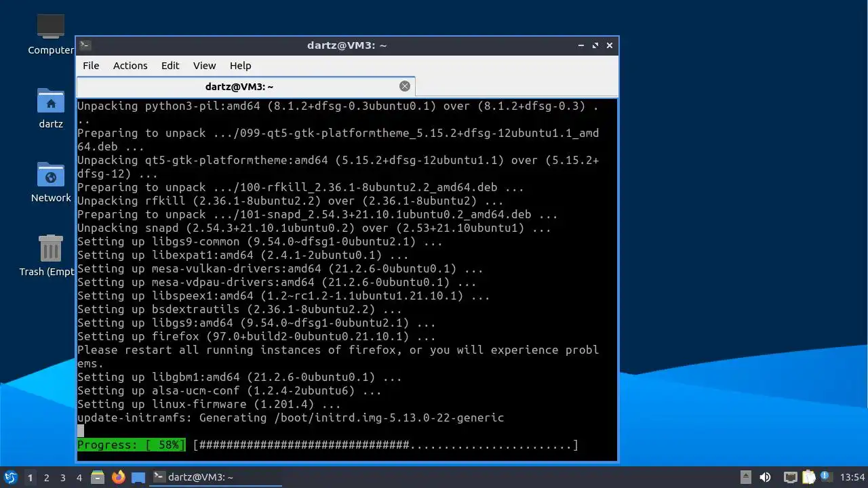Click the 'Preparing to unpack .../101-snapd' line

click(x=317, y=215)
